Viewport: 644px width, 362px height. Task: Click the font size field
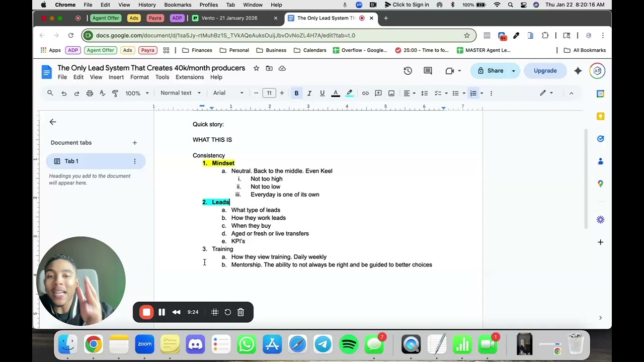[269, 93]
